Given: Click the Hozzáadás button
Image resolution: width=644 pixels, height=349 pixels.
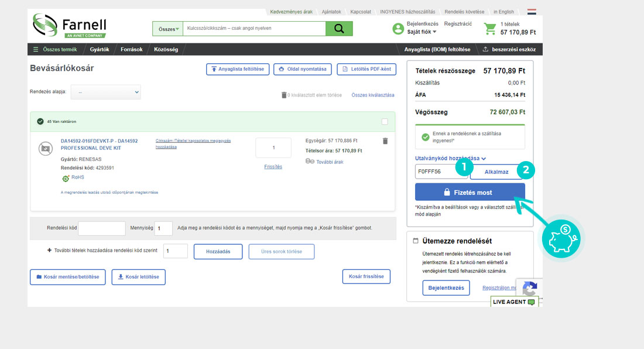Looking at the screenshot, I should tap(218, 252).
